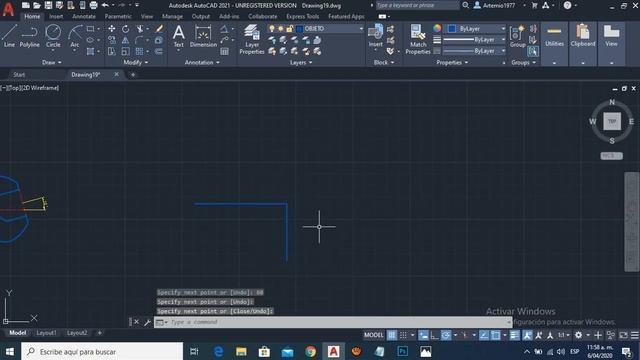Toggle lineweight display in status bar

(x=515, y=335)
